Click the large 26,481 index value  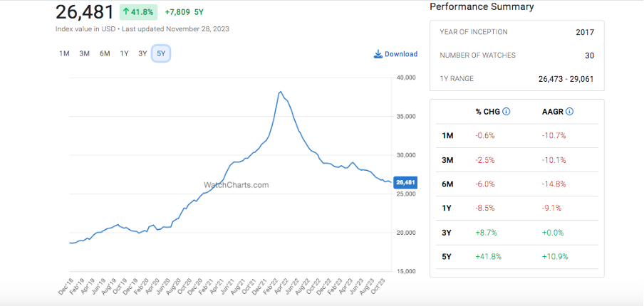pos(85,12)
